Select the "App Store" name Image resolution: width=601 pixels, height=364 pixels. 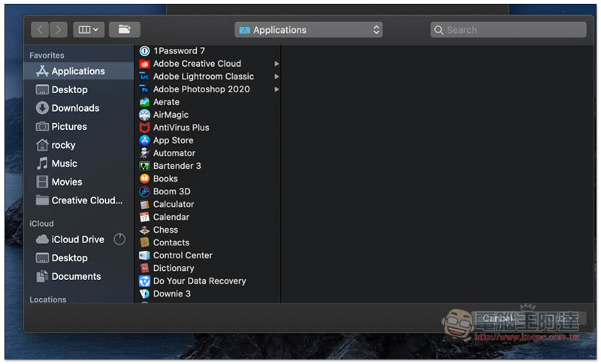pos(174,140)
